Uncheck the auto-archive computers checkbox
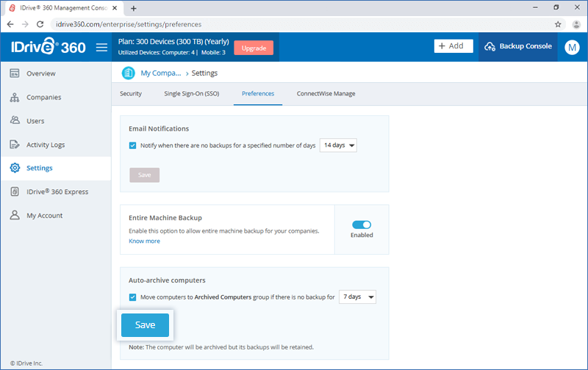 coord(133,297)
